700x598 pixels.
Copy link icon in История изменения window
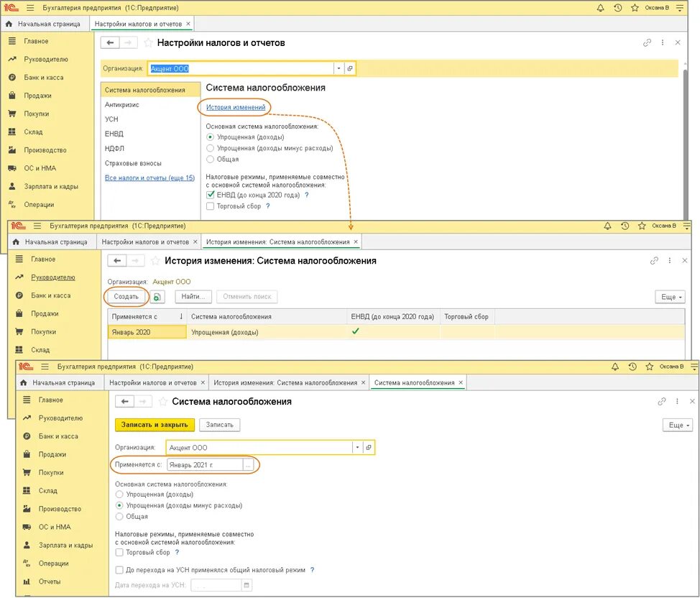[654, 260]
